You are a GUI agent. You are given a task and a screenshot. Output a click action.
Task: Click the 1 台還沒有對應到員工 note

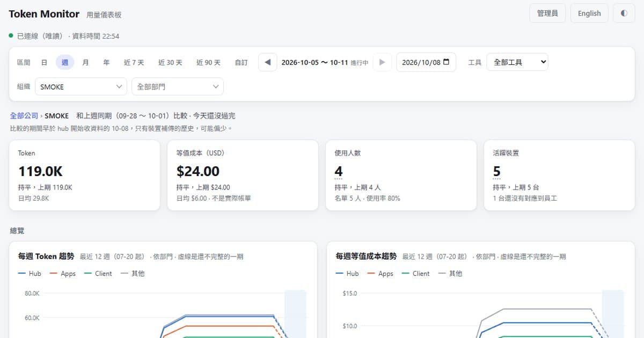click(525, 198)
